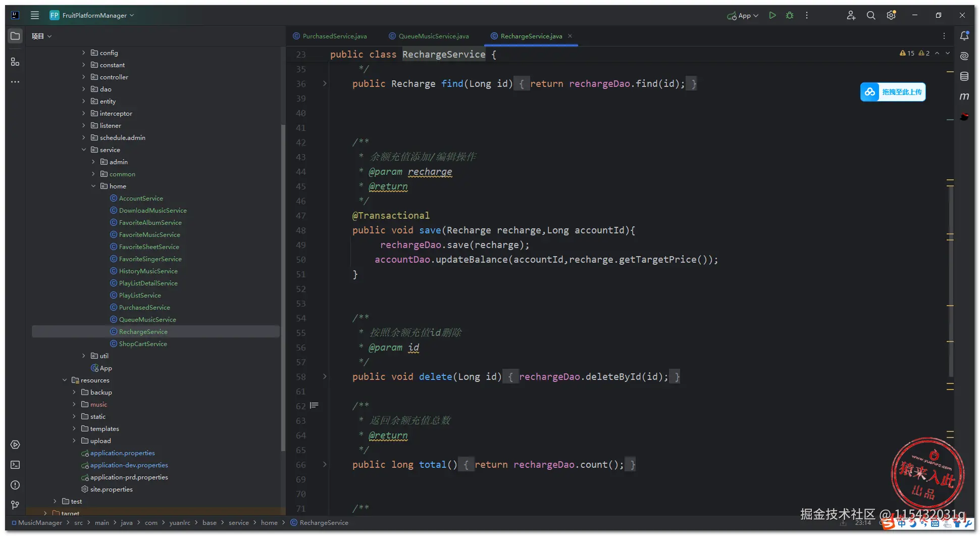
Task: Open the Terminal tool window
Action: (15, 465)
